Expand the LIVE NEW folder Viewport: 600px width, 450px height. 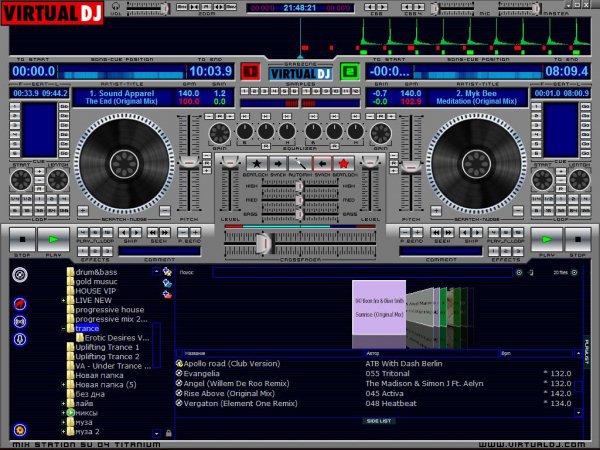click(64, 301)
